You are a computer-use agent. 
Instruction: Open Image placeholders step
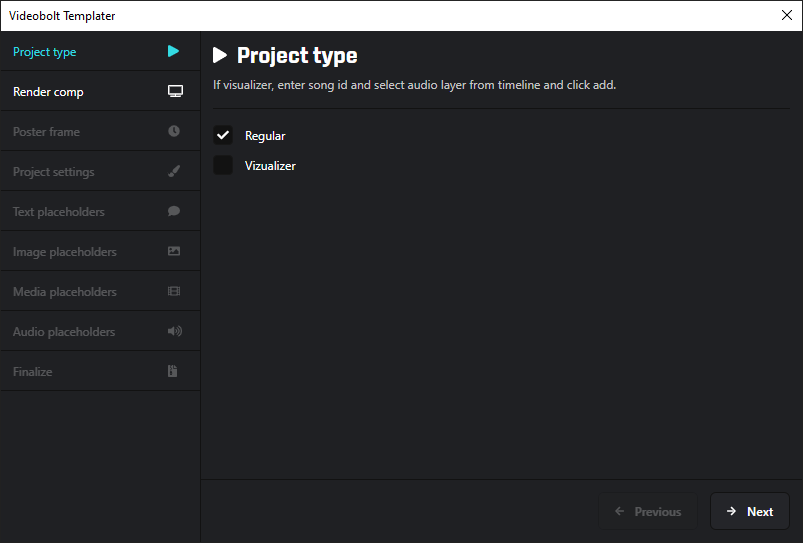pos(100,251)
